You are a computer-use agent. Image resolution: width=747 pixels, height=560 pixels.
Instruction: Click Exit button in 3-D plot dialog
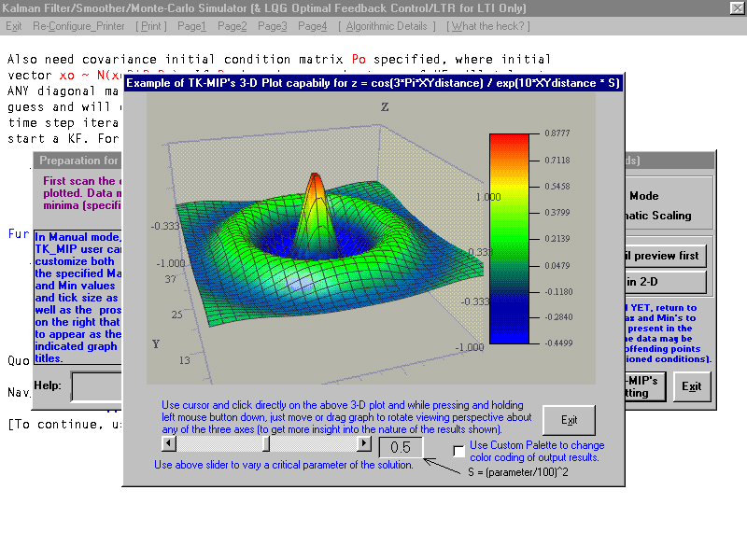(x=569, y=420)
